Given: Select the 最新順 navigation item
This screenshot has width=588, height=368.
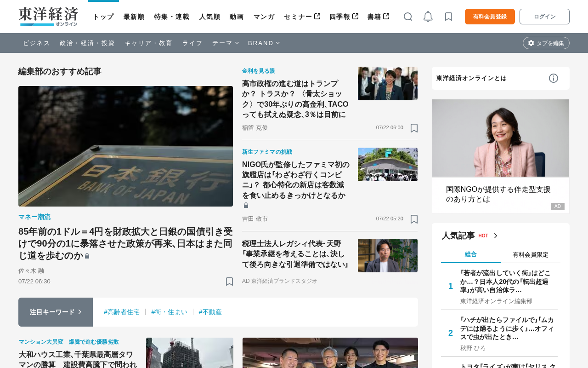Looking at the screenshot, I should coord(134,17).
